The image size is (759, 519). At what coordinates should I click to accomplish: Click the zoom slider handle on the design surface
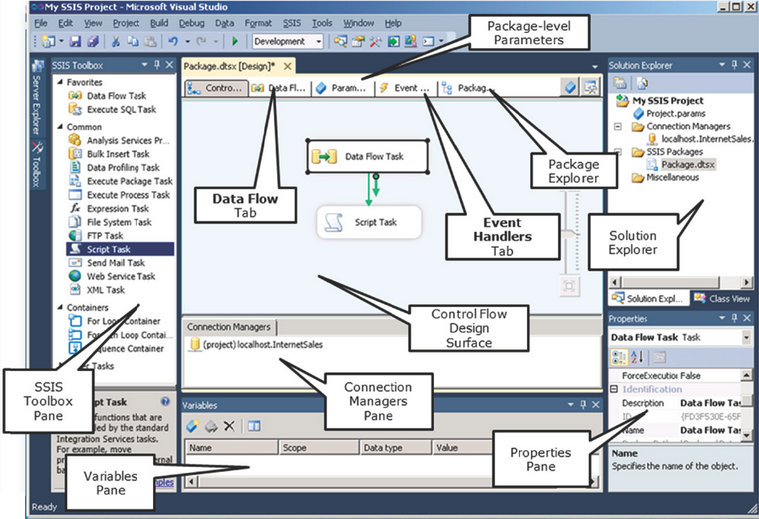click(x=570, y=234)
